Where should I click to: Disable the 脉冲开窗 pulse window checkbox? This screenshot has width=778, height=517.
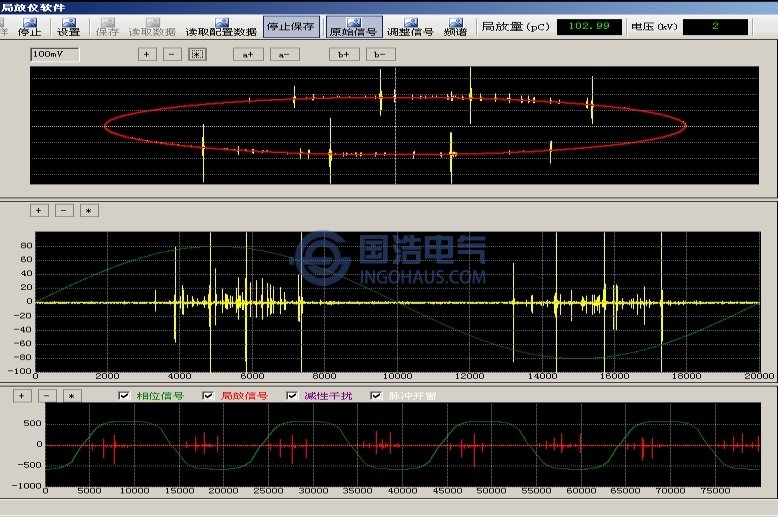376,396
